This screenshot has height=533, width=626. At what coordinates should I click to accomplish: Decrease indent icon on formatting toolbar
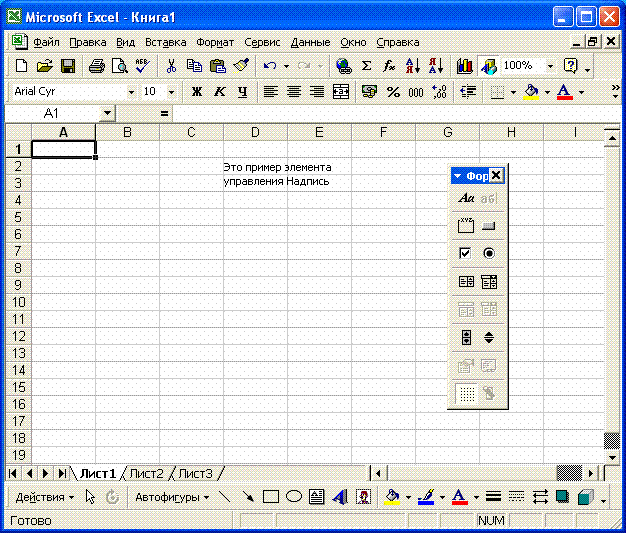coord(468,92)
